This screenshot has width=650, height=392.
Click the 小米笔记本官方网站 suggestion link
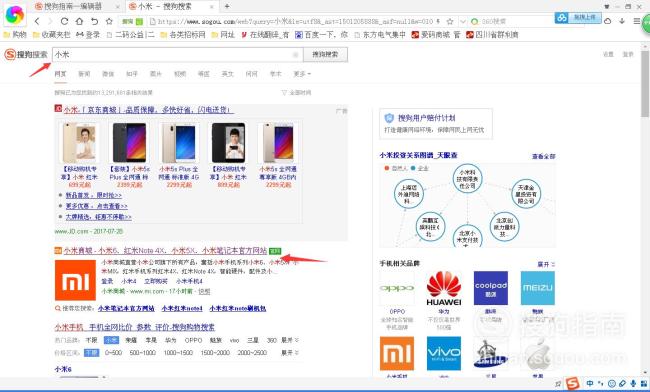[x=126, y=308]
